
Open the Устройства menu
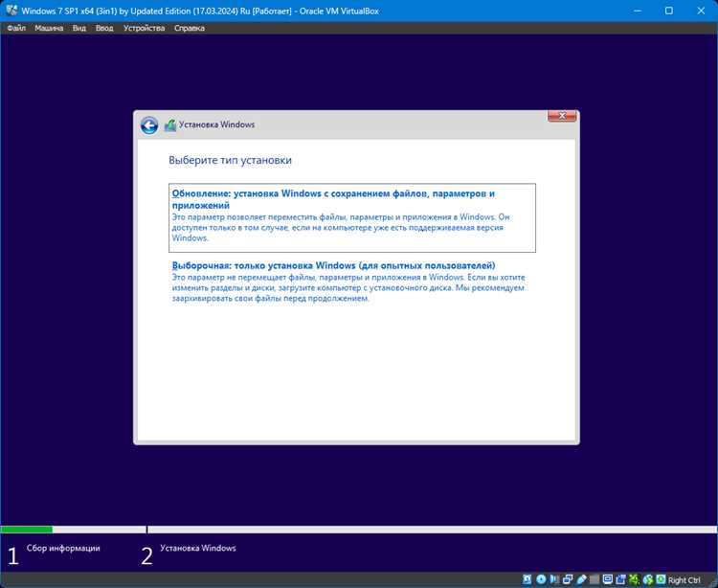(144, 28)
